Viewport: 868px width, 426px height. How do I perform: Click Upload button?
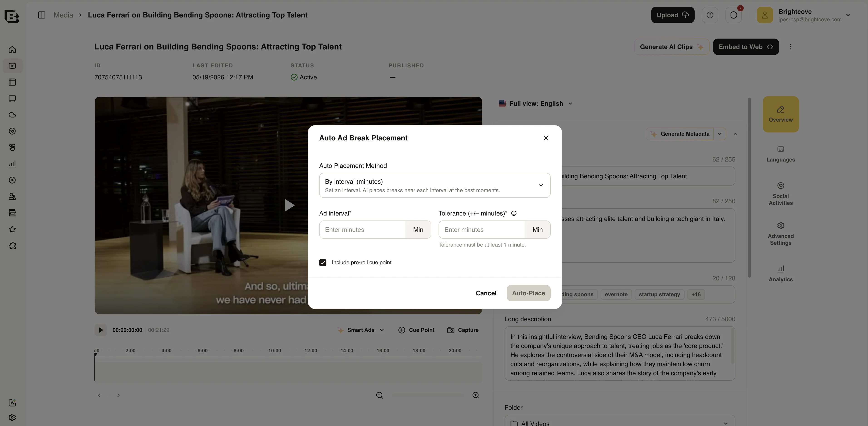[x=673, y=15]
